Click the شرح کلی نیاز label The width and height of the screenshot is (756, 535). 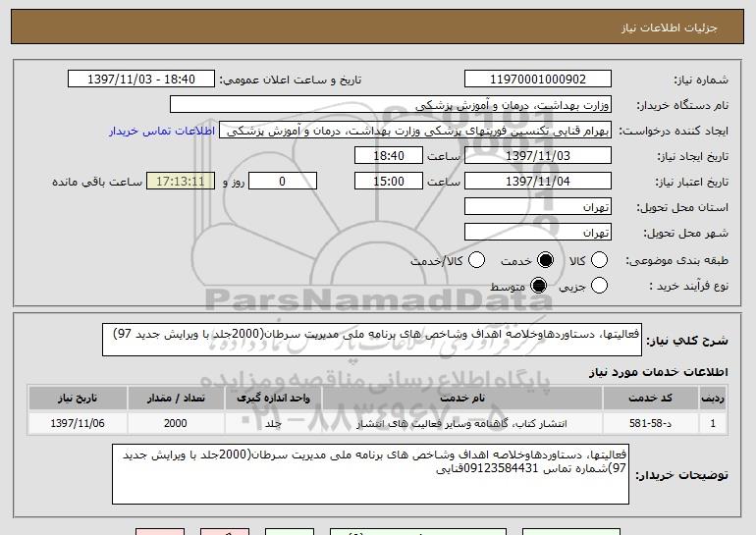687,341
